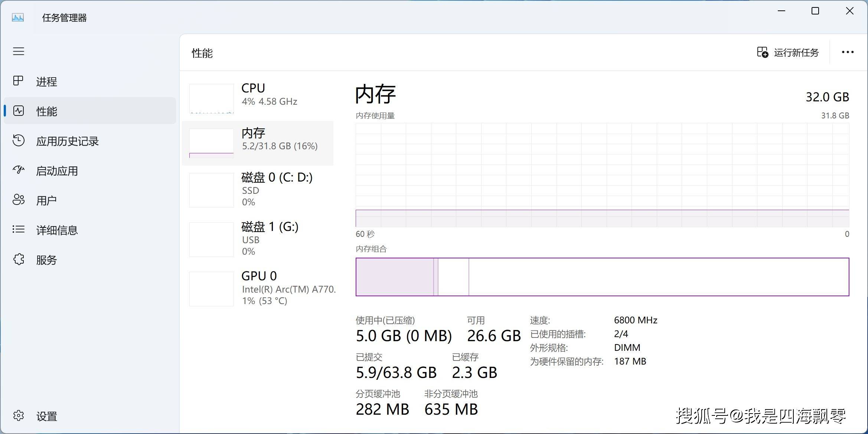Go to the 启动应用 tab
868x434 pixels.
click(x=90, y=170)
